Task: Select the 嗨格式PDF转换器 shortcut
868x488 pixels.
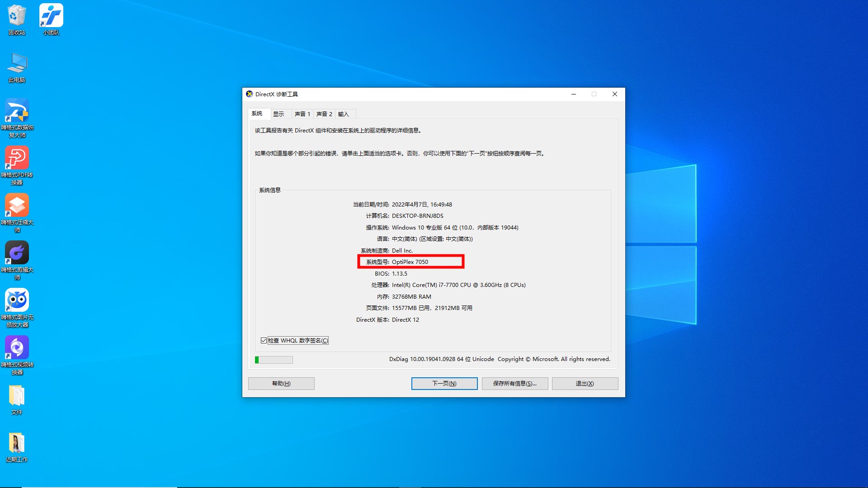Action: pyautogui.click(x=17, y=165)
